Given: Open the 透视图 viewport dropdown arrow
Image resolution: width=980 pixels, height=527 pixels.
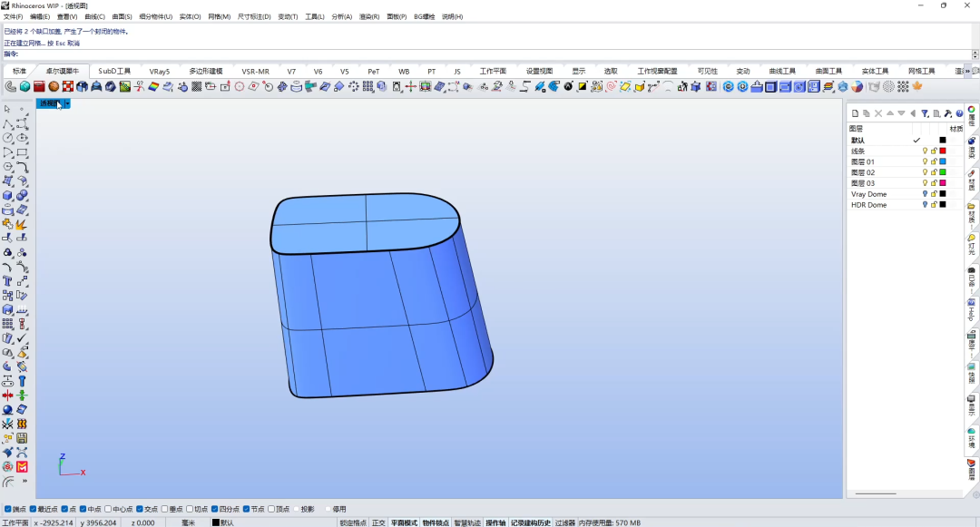Looking at the screenshot, I should (x=67, y=103).
